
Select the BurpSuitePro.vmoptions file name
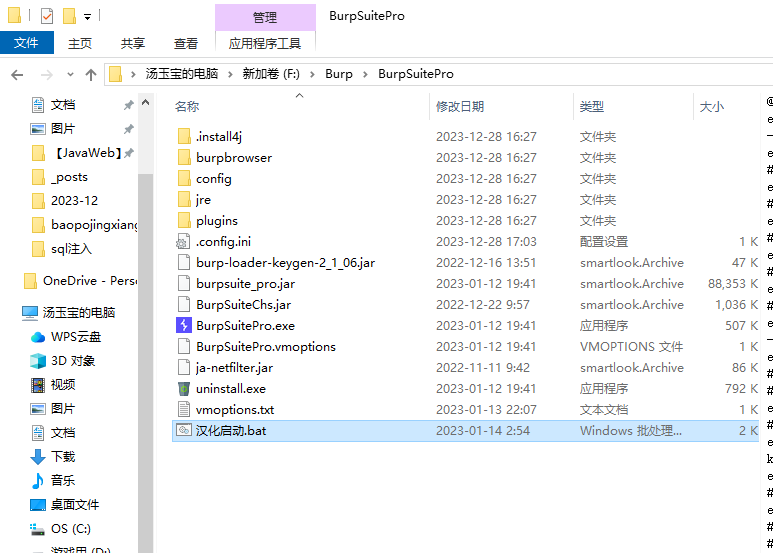click(x=266, y=346)
